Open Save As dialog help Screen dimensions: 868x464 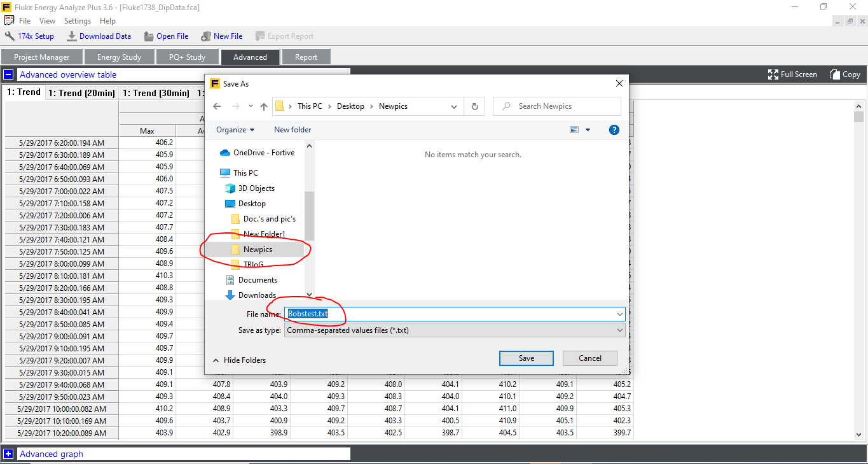coord(614,130)
